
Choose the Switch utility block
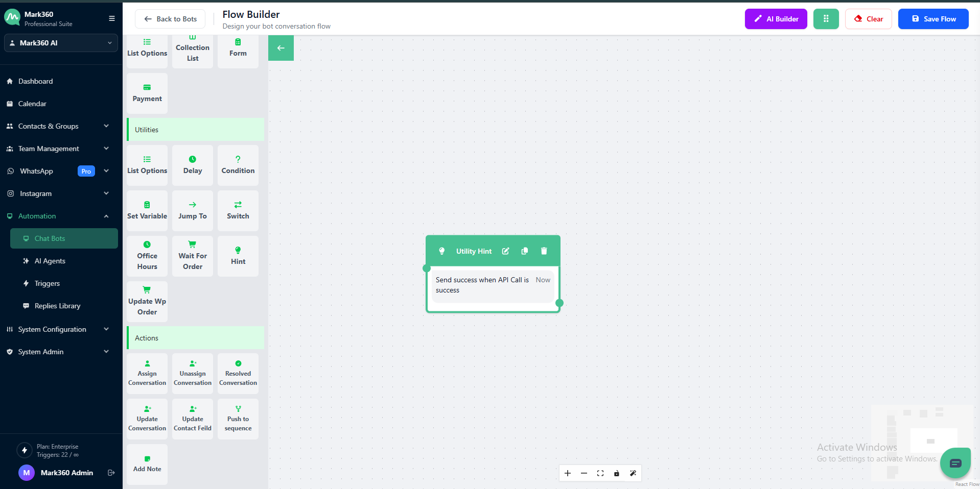[238, 211]
